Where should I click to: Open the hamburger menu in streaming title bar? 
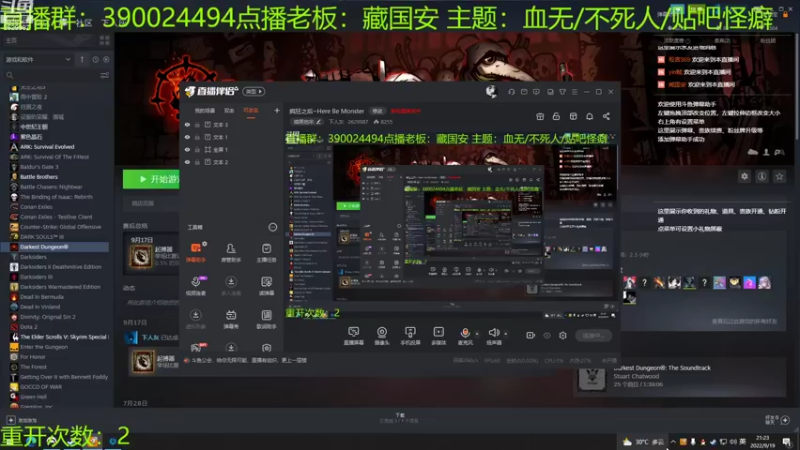coord(574,92)
